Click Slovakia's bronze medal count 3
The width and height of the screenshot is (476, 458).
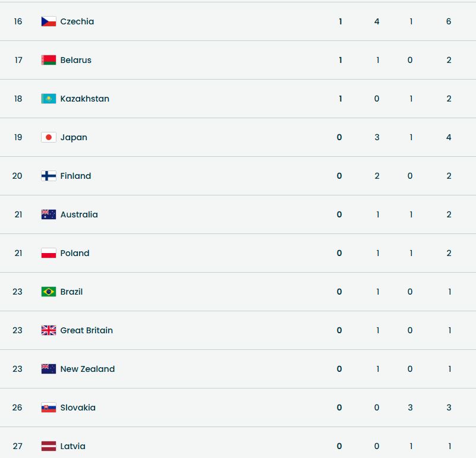point(410,408)
